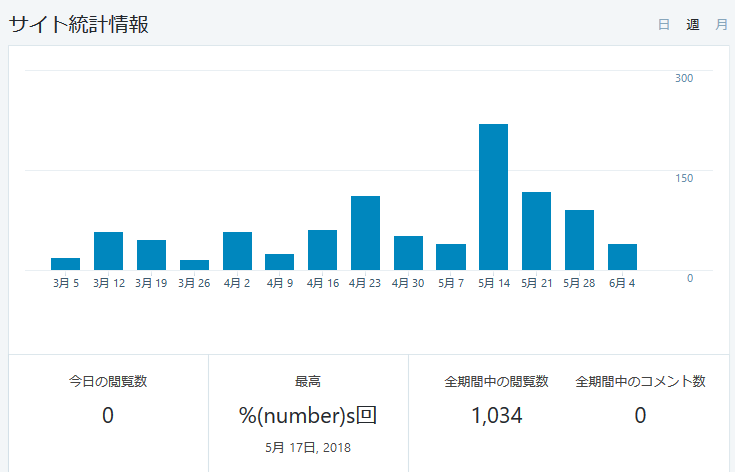Click the 全期間中の閲覧数 value 1,034

tap(496, 415)
